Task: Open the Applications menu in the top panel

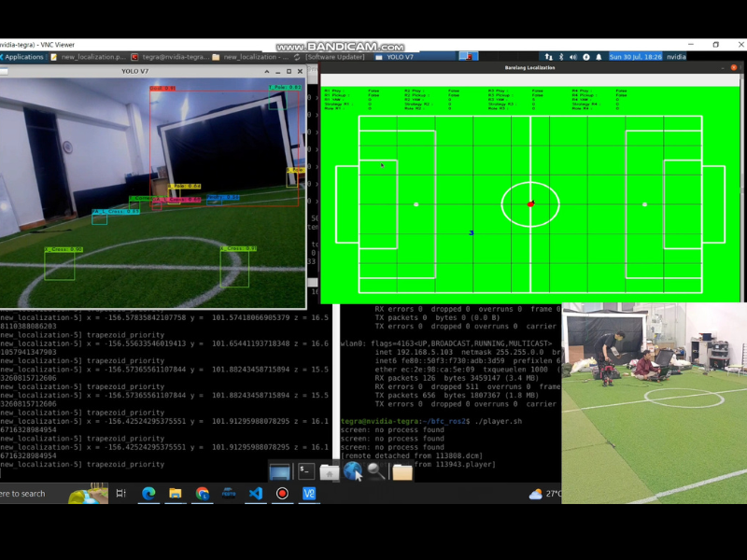Action: pos(23,57)
